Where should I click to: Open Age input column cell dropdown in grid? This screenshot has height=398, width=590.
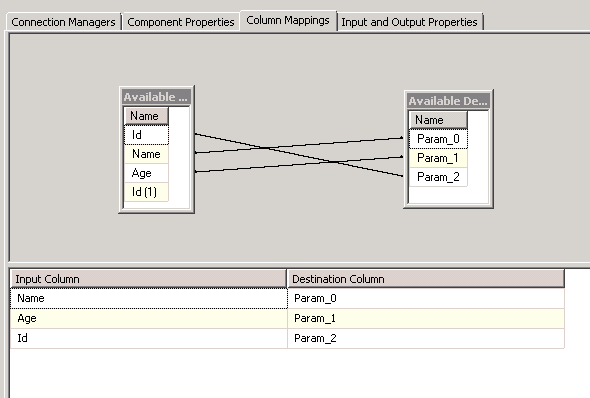[149, 318]
